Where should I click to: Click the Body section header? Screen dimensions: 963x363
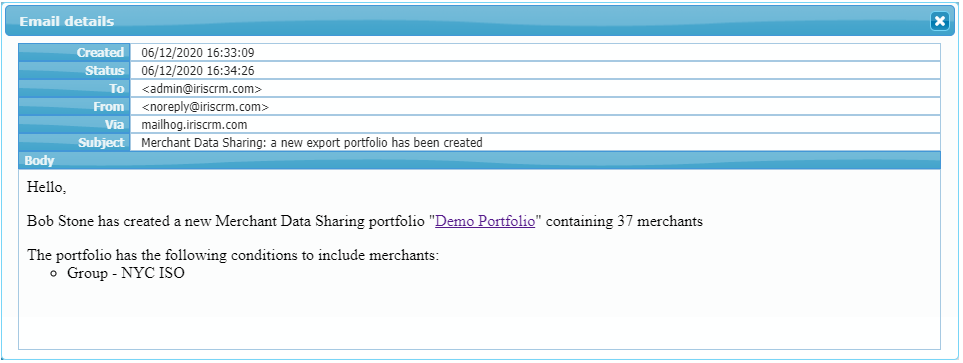[x=479, y=161]
